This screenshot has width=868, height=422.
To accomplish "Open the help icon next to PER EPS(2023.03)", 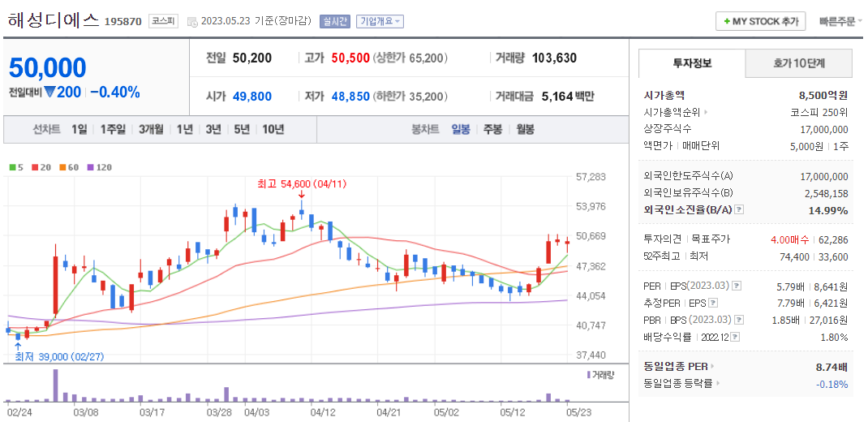I will pyautogui.click(x=737, y=286).
